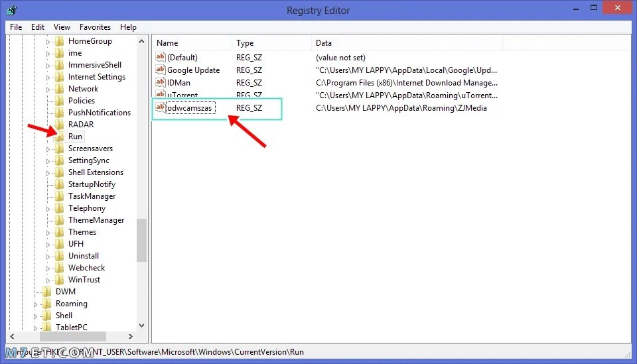This screenshot has width=637, height=364.
Task: Expand the Themes registry key
Action: click(48, 233)
